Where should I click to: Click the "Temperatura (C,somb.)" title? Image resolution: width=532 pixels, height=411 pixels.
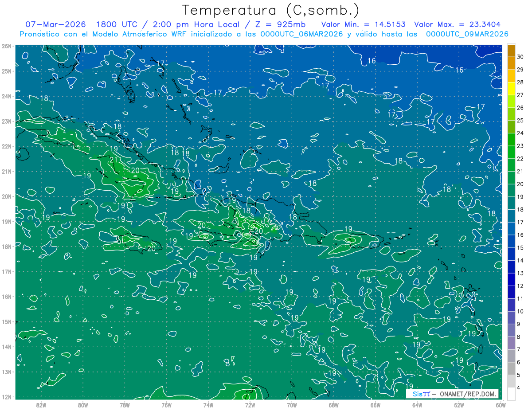pyautogui.click(x=270, y=10)
